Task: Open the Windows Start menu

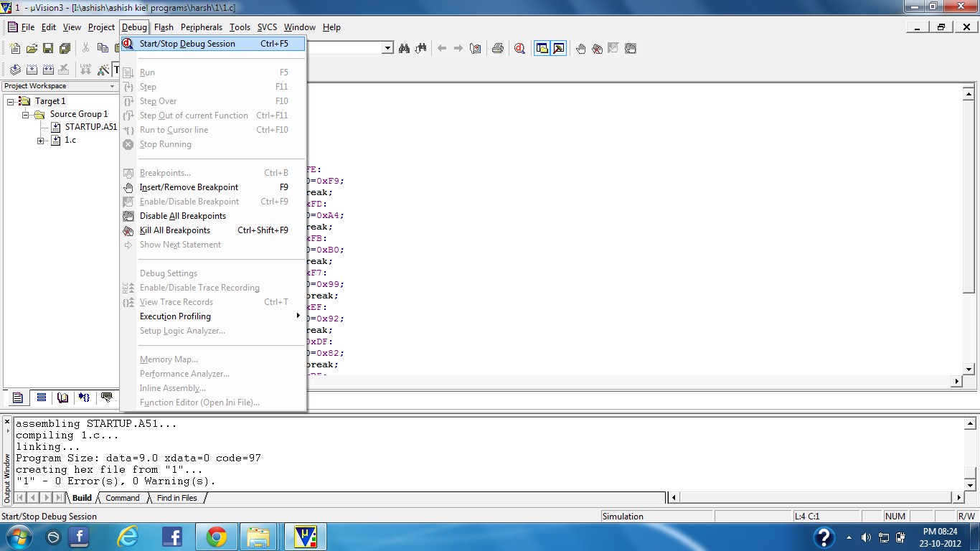Action: tap(18, 537)
